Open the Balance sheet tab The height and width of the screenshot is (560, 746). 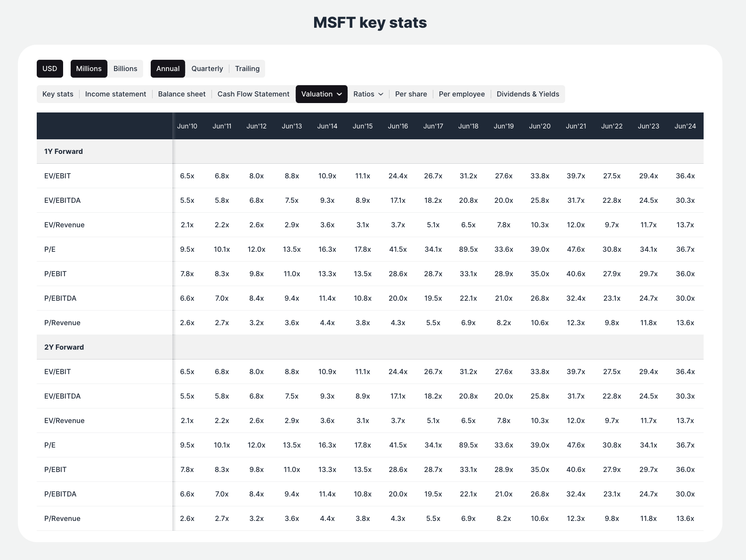182,94
